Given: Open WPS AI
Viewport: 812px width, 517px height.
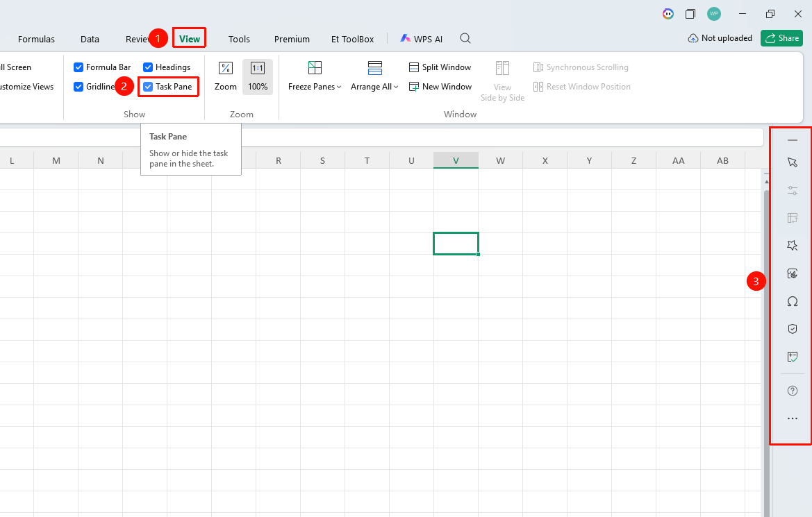Looking at the screenshot, I should (422, 39).
